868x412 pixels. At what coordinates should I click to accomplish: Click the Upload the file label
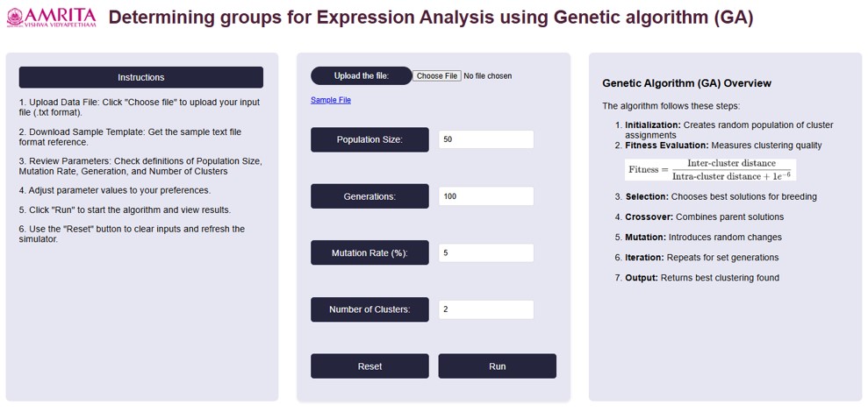pyautogui.click(x=361, y=76)
